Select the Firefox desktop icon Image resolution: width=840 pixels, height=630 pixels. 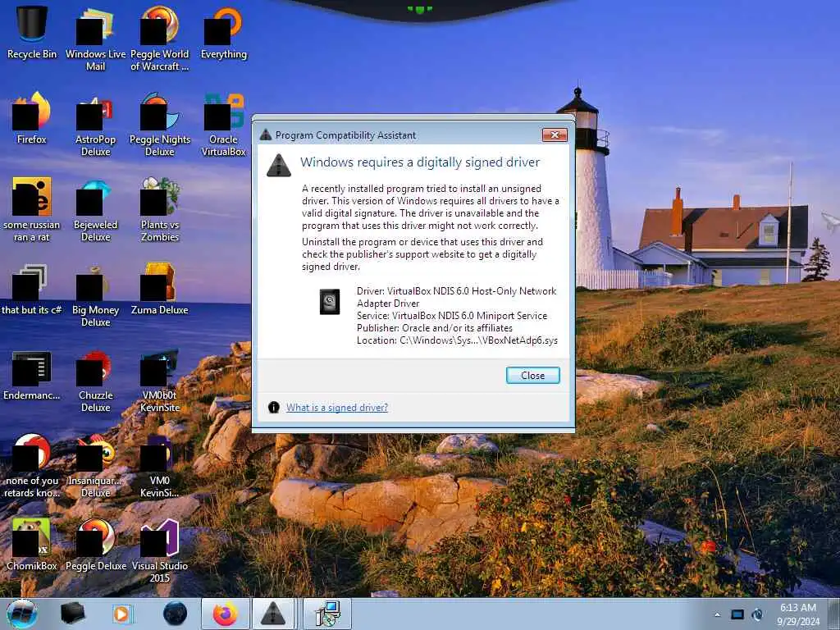32,118
